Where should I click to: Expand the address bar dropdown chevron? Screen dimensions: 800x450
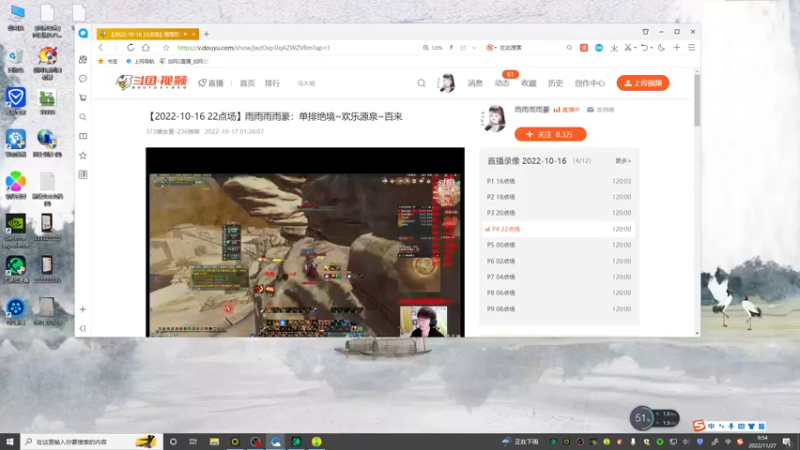point(474,47)
